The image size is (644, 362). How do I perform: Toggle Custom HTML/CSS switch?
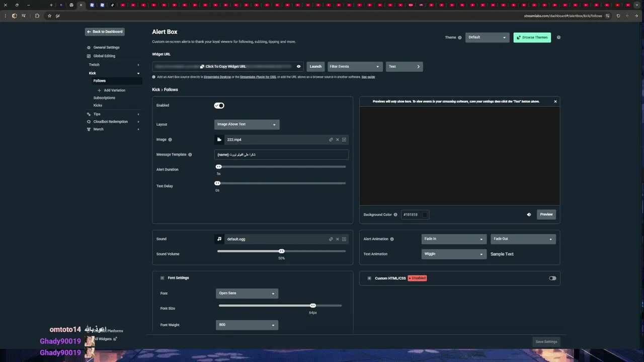(552, 279)
